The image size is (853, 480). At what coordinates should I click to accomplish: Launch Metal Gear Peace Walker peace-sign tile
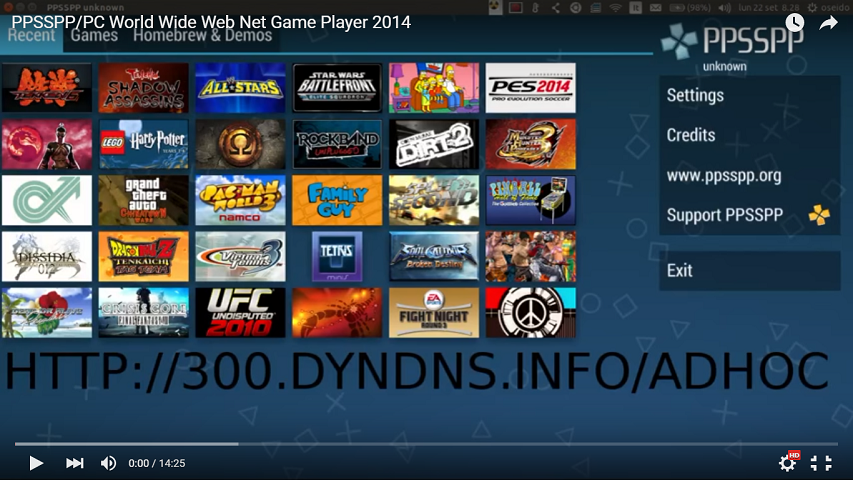click(530, 313)
